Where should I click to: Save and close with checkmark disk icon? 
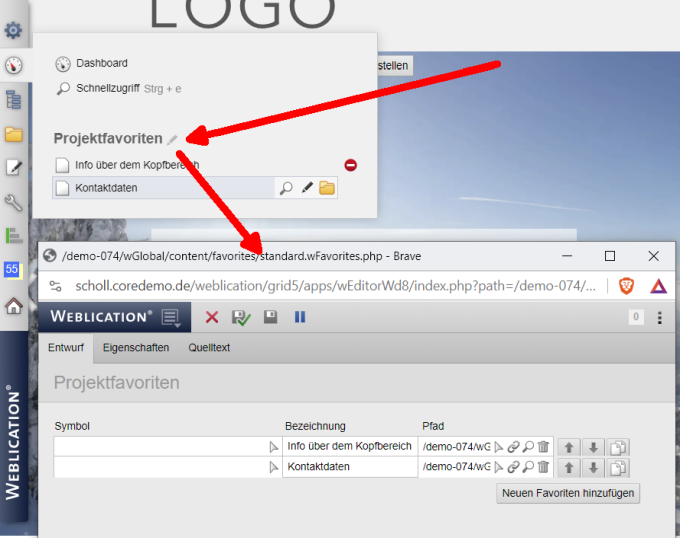tap(241, 317)
